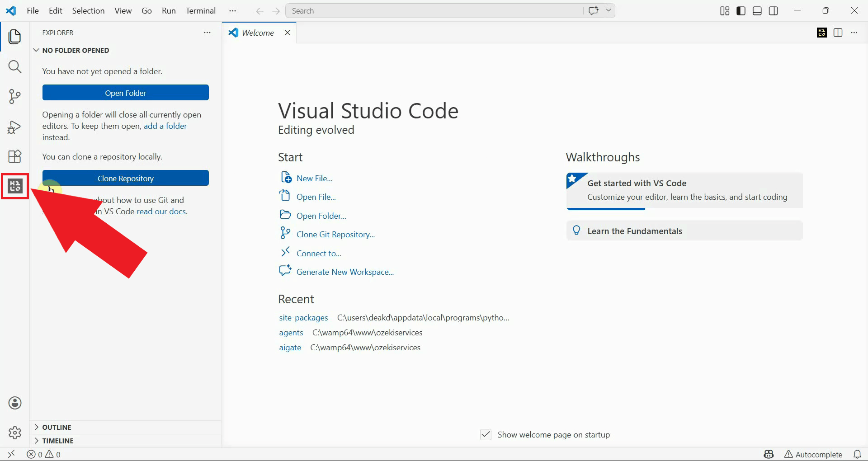Click the Open Folder button
This screenshot has width=868, height=461.
pos(126,93)
